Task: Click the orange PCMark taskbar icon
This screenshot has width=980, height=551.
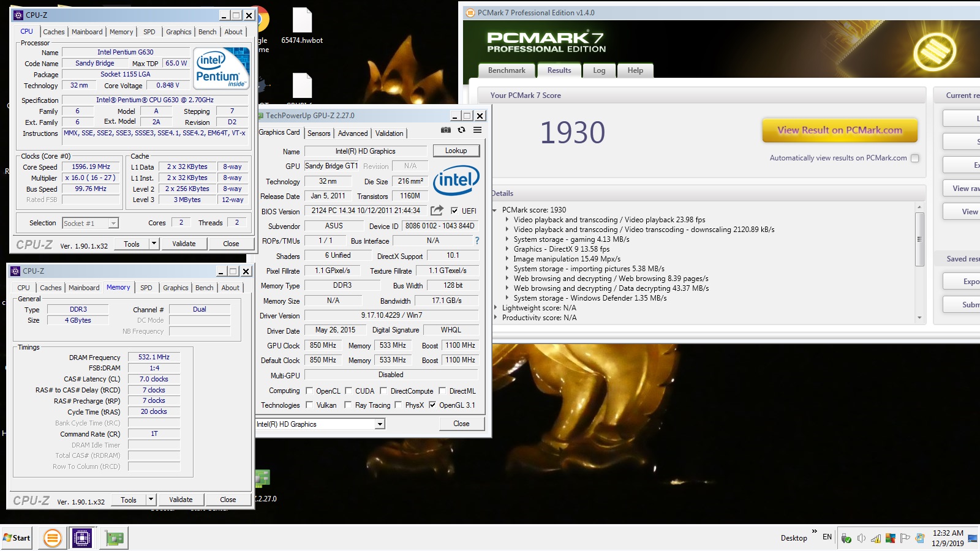Action: [53, 538]
